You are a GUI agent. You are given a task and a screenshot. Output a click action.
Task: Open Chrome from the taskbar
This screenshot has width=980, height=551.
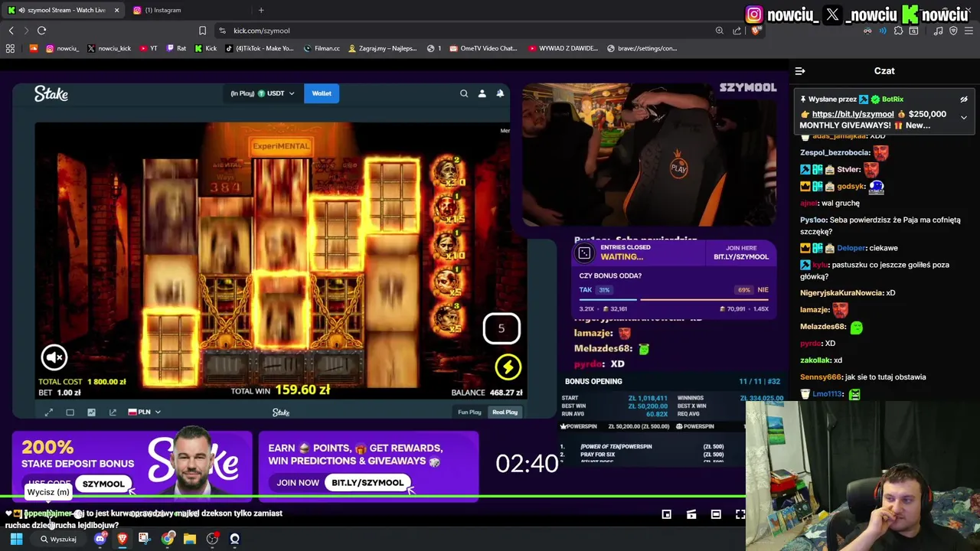pyautogui.click(x=168, y=539)
